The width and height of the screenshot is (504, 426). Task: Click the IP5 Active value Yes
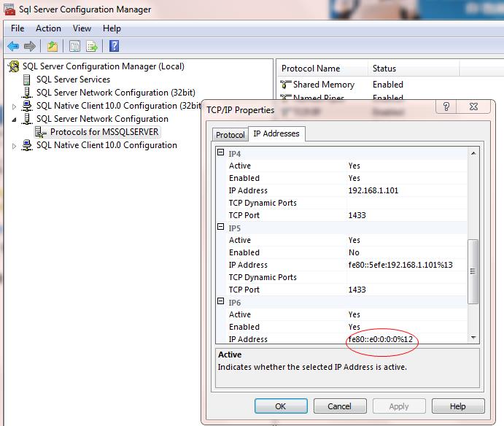click(x=354, y=240)
